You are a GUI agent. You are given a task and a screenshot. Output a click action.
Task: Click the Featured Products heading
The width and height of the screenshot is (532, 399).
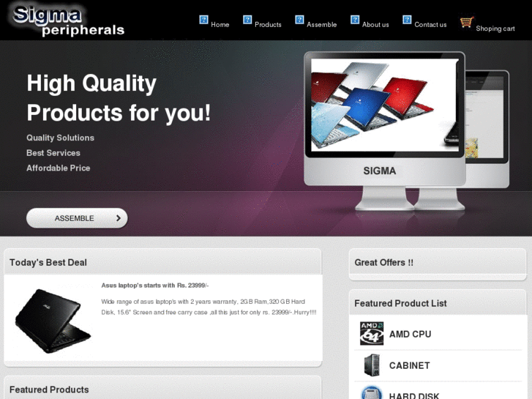point(49,389)
